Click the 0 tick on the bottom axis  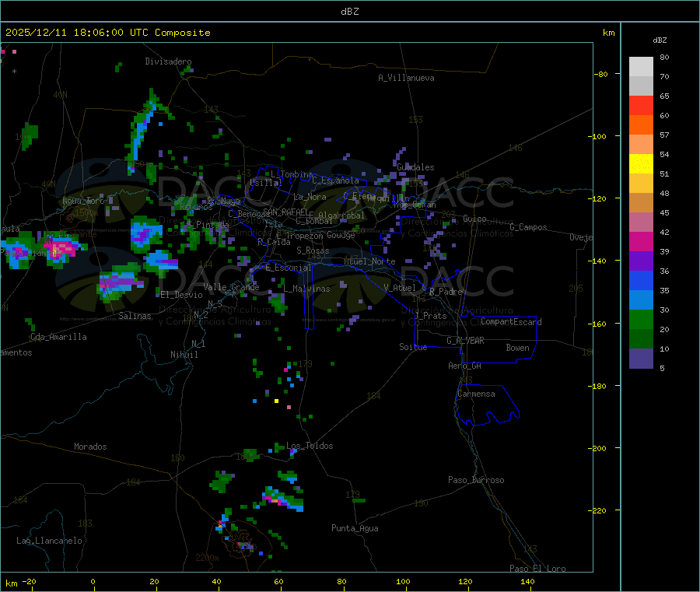pos(93,581)
